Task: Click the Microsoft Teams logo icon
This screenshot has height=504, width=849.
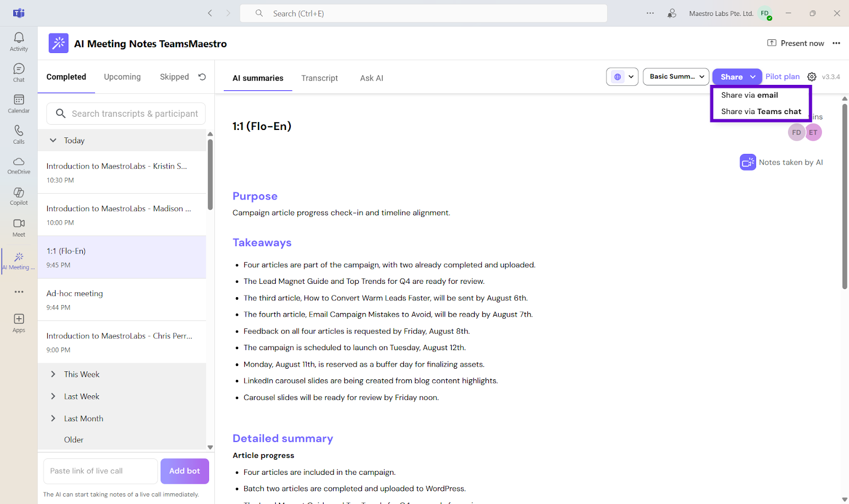Action: click(19, 13)
